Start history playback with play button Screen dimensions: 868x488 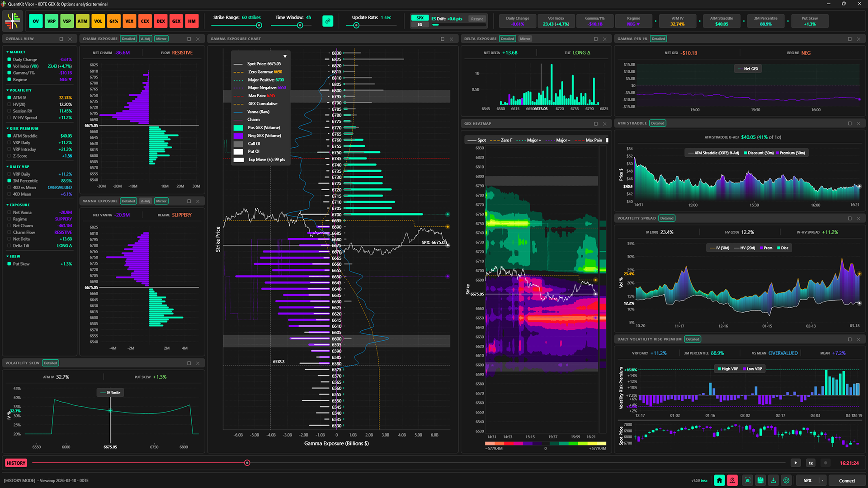point(796,463)
